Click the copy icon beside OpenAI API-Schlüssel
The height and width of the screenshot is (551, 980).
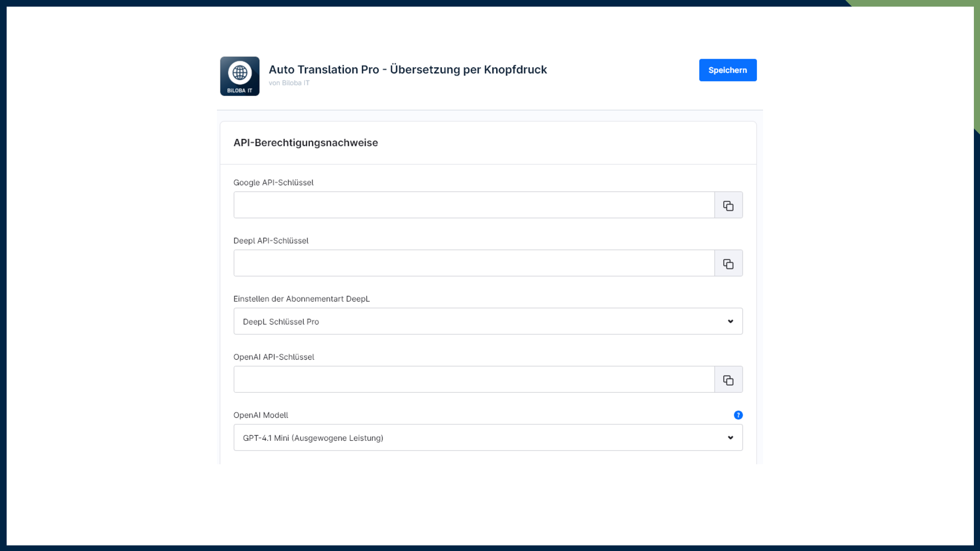click(x=728, y=379)
